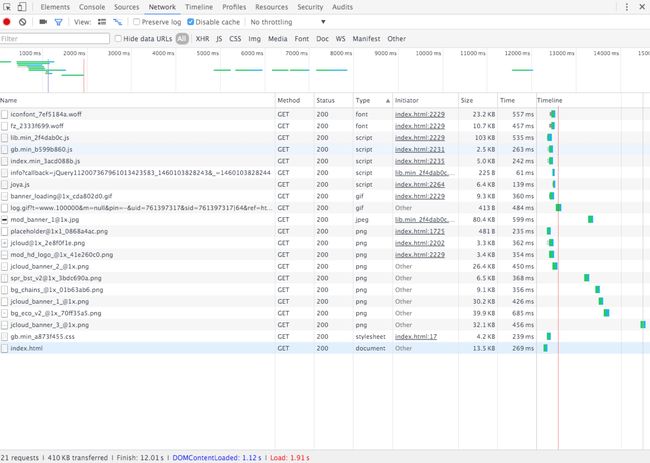Sort by the Time column header

(517, 100)
